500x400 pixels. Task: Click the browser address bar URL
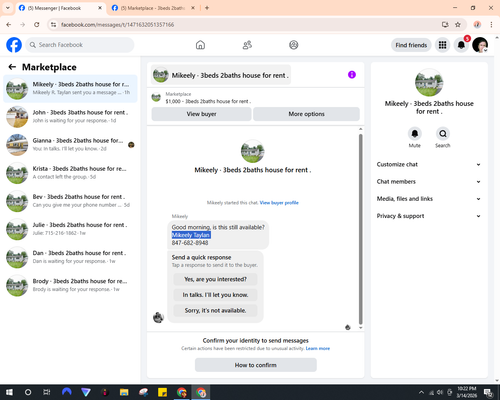tap(117, 25)
